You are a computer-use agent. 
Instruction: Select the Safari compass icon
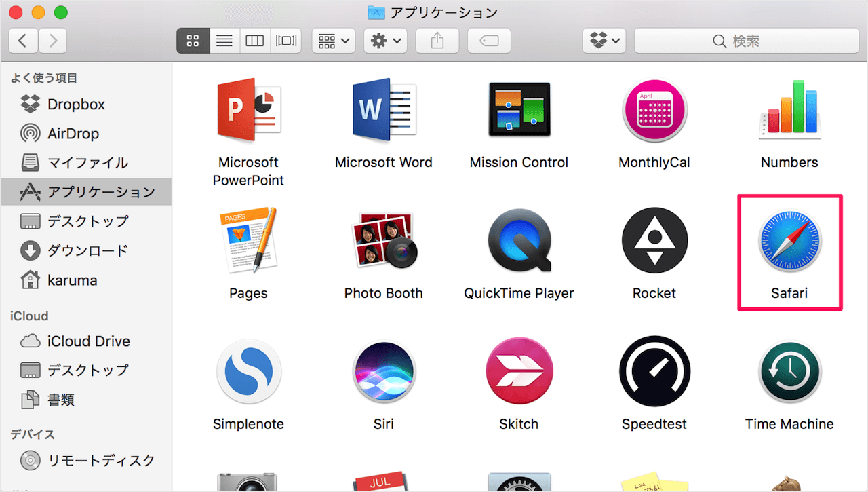click(x=790, y=240)
